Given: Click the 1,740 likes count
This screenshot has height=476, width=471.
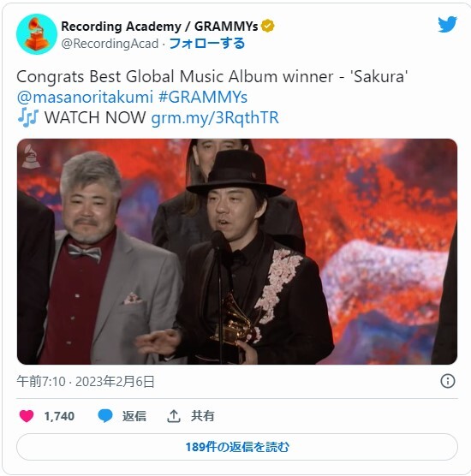Looking at the screenshot, I should [x=59, y=416].
